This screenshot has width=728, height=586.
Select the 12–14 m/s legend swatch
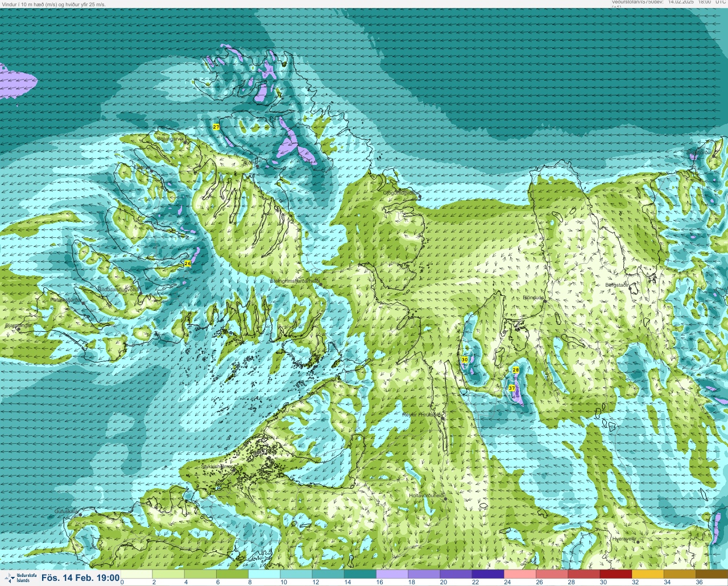pyautogui.click(x=329, y=573)
